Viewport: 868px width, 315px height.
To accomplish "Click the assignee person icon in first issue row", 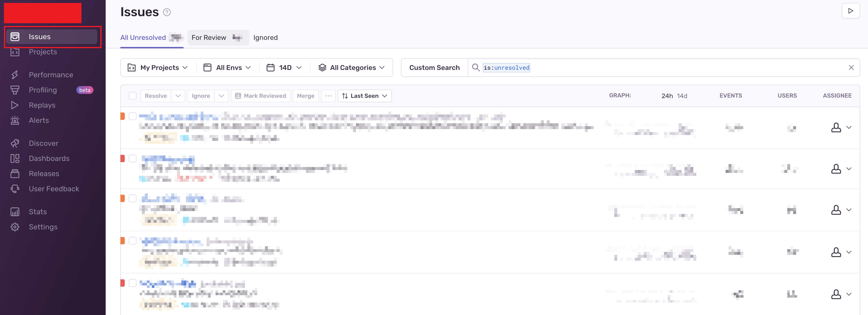I will click(x=836, y=127).
